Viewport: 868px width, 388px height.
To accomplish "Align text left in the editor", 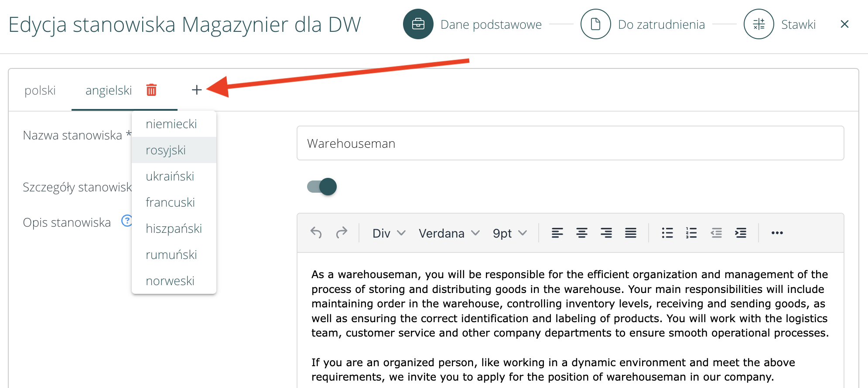I will point(557,233).
